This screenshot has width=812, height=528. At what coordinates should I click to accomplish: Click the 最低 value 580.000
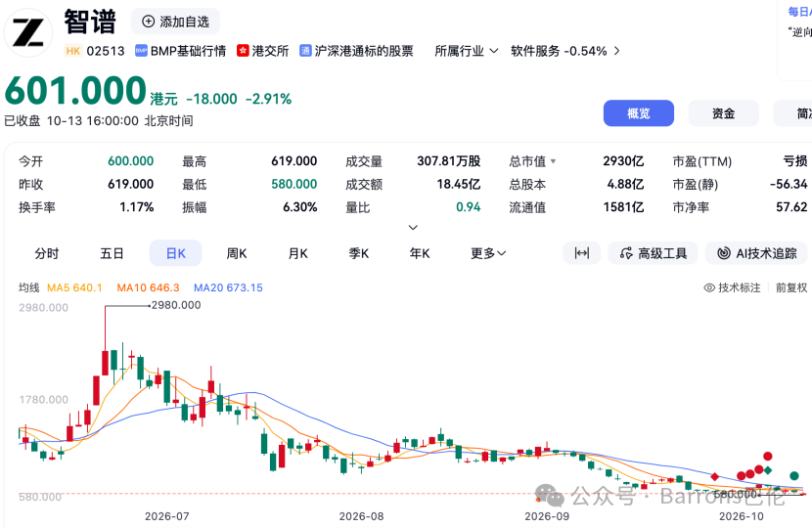coord(294,184)
